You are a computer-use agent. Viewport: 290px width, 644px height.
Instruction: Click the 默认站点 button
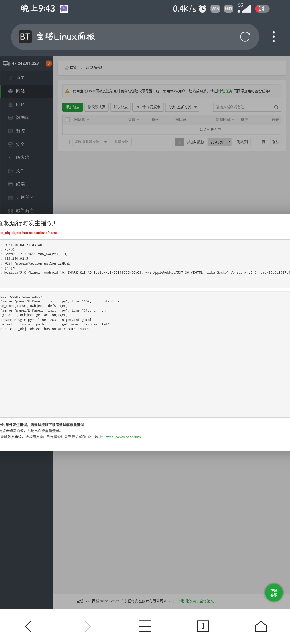[120, 107]
